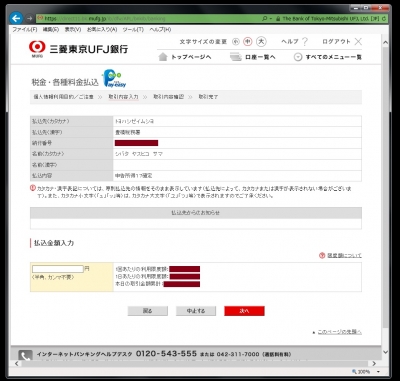Viewport: 400px width, 381px height.
Task: Click the 中止する cancel button
Action: pyautogui.click(x=196, y=311)
